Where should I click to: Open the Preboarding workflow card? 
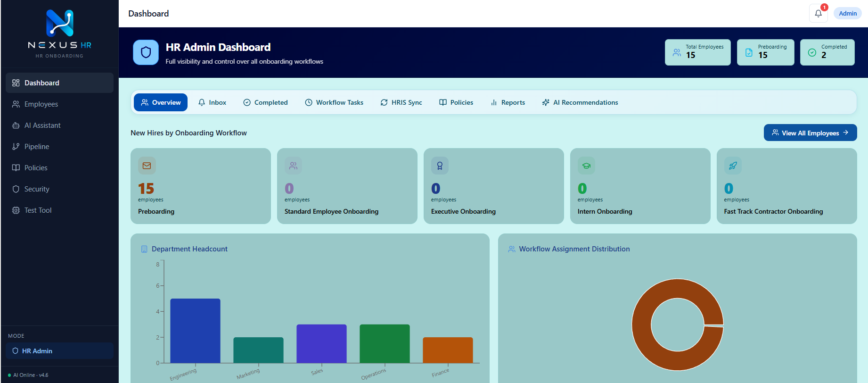(201, 186)
